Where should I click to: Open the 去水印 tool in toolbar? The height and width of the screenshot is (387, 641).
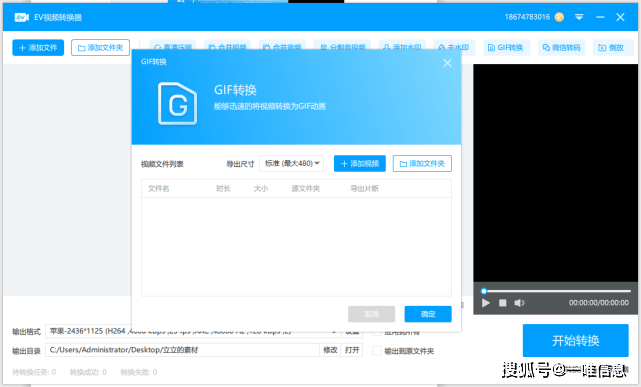point(454,48)
